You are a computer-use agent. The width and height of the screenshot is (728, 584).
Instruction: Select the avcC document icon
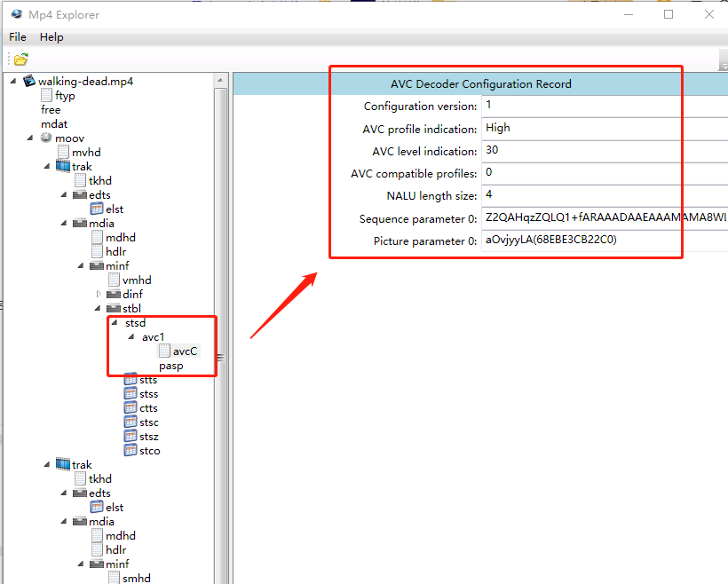pyautogui.click(x=164, y=351)
